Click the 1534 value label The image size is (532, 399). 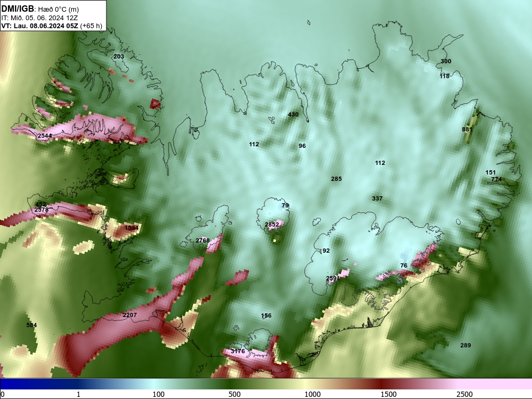pyautogui.click(x=131, y=228)
